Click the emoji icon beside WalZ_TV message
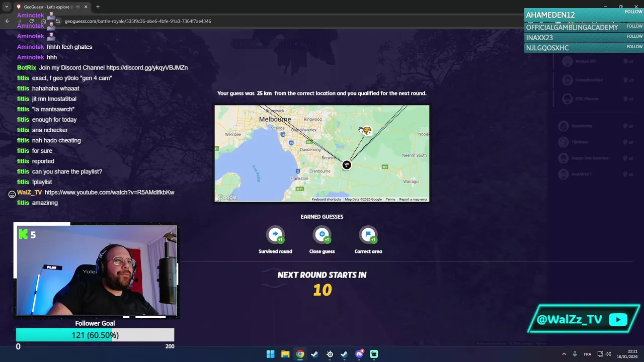Viewport: 644px width, 362px height. 12,194
